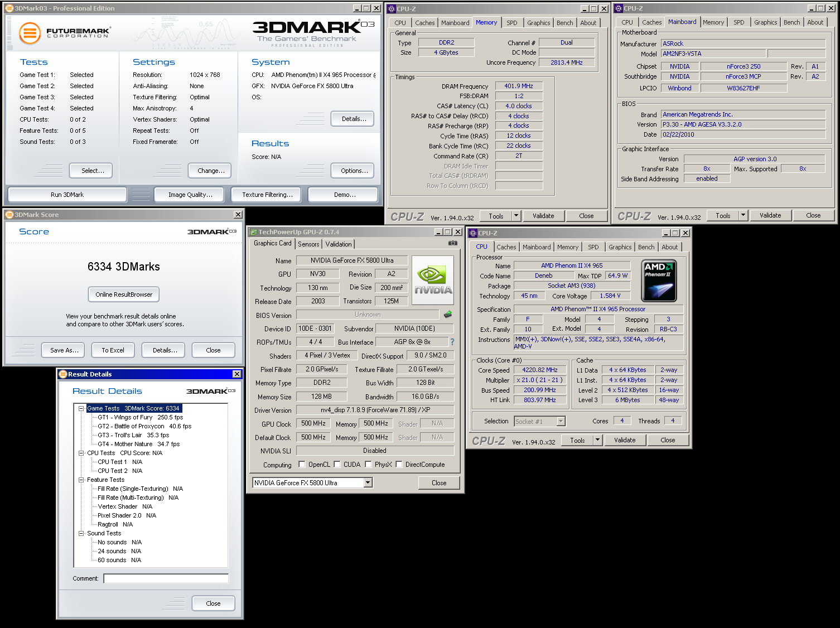Click the Bus Interface question mark in GPU-Z
840x628 pixels.
click(x=452, y=342)
